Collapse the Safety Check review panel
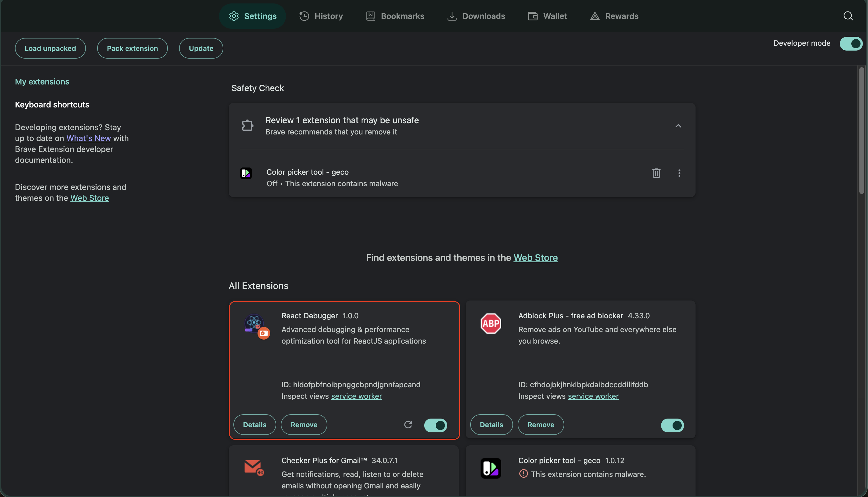This screenshot has width=868, height=497. [678, 126]
